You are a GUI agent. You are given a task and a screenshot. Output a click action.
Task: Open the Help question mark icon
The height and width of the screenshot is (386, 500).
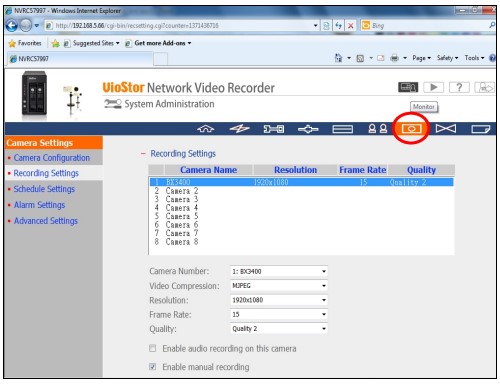pyautogui.click(x=459, y=87)
